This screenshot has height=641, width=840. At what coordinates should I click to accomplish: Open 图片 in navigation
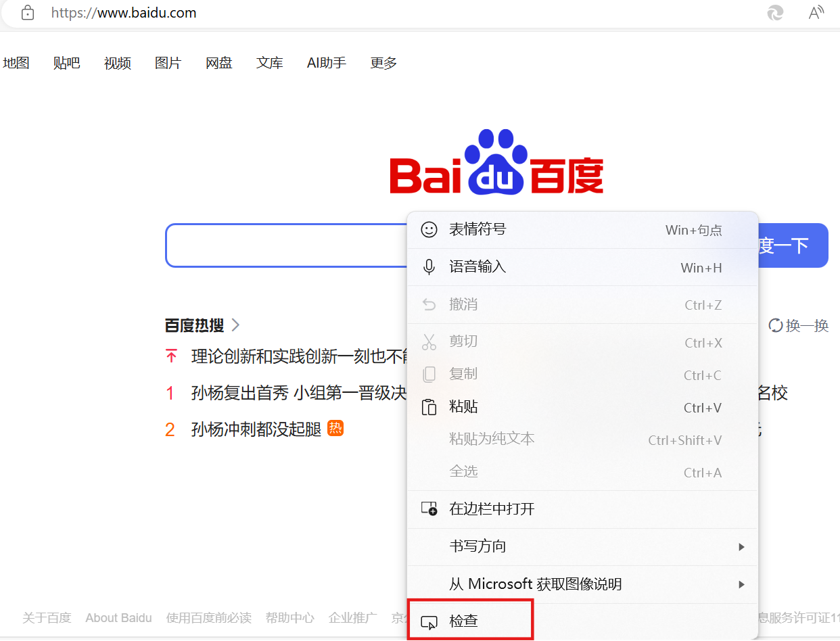(168, 63)
